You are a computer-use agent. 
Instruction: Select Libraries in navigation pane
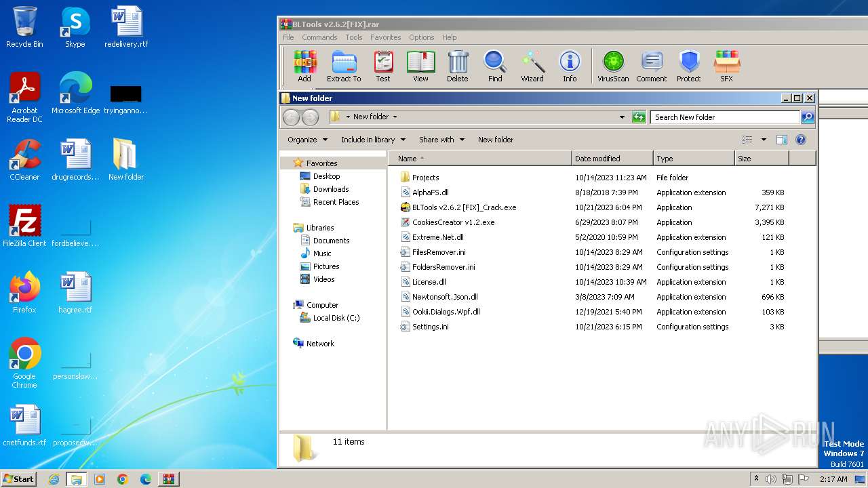(320, 228)
